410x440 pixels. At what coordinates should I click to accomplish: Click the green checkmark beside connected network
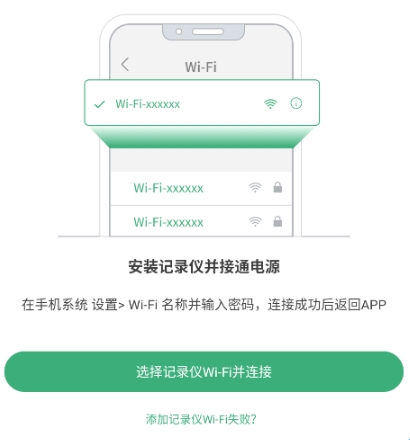pyautogui.click(x=100, y=104)
